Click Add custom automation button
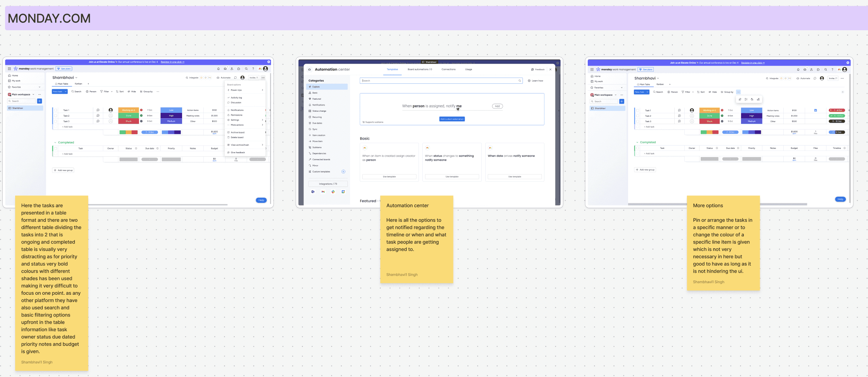The width and height of the screenshot is (868, 377). tap(452, 119)
